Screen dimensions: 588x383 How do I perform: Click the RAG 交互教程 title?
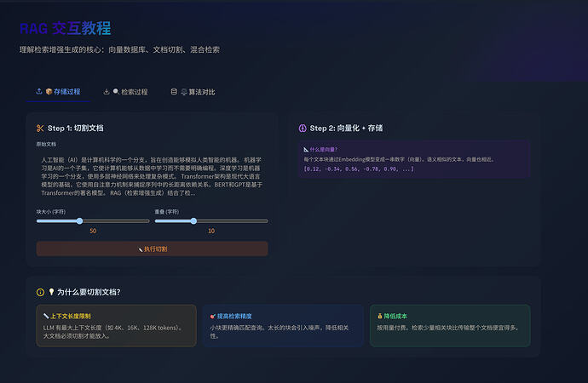coord(66,28)
